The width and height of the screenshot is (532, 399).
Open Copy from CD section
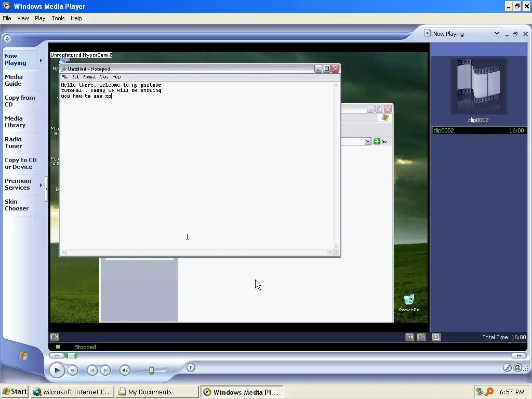coord(20,101)
